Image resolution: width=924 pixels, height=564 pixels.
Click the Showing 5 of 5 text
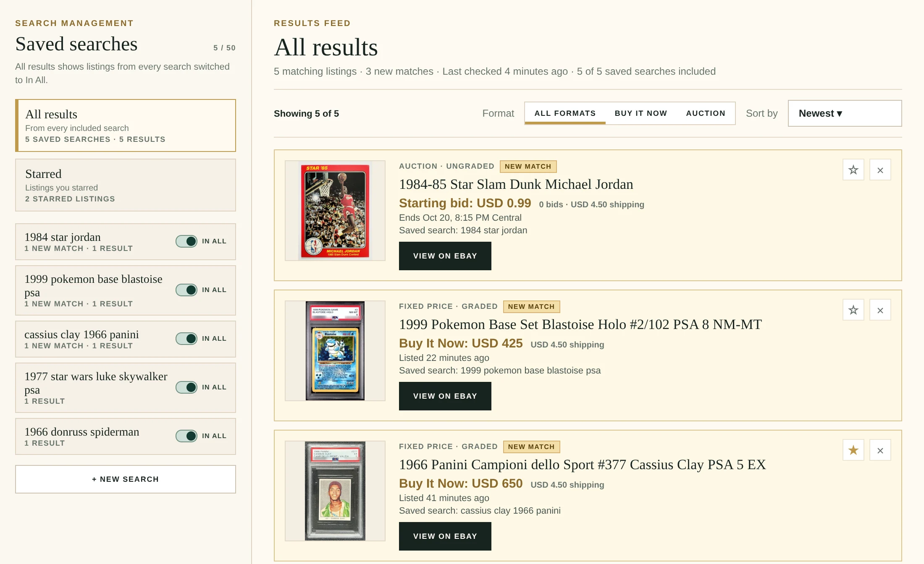point(306,114)
